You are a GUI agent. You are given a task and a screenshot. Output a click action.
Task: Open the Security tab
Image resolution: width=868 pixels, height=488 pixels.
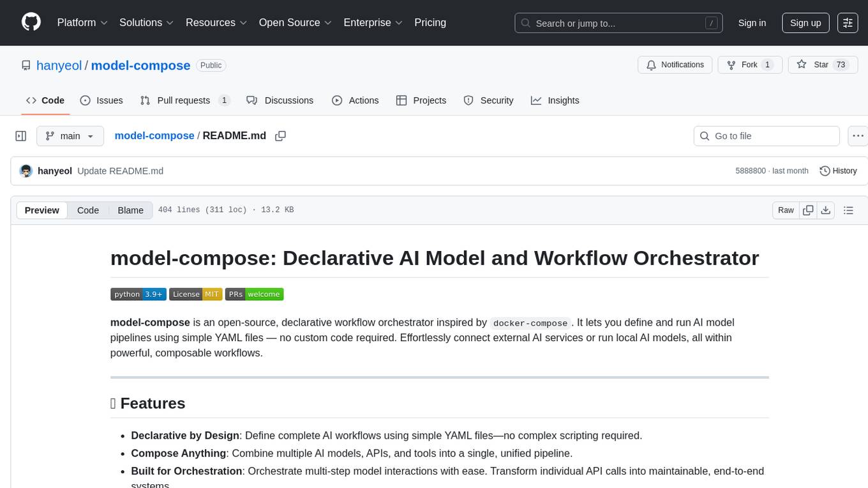click(x=488, y=100)
